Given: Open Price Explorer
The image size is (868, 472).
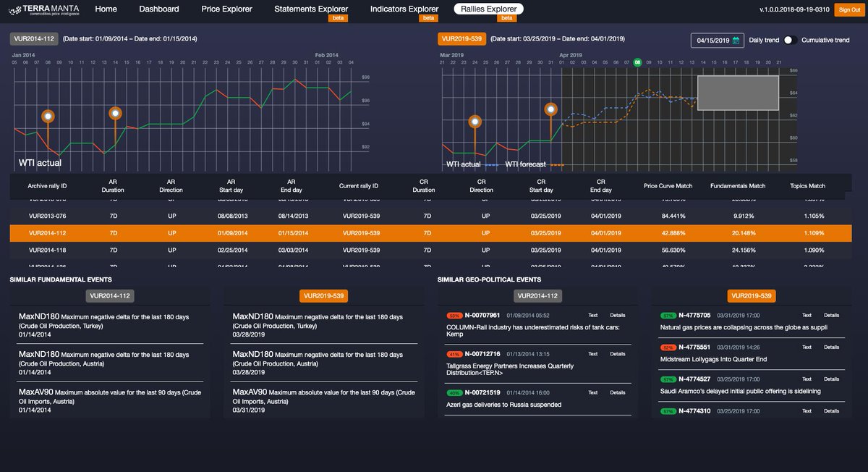Looking at the screenshot, I should click(x=227, y=9).
